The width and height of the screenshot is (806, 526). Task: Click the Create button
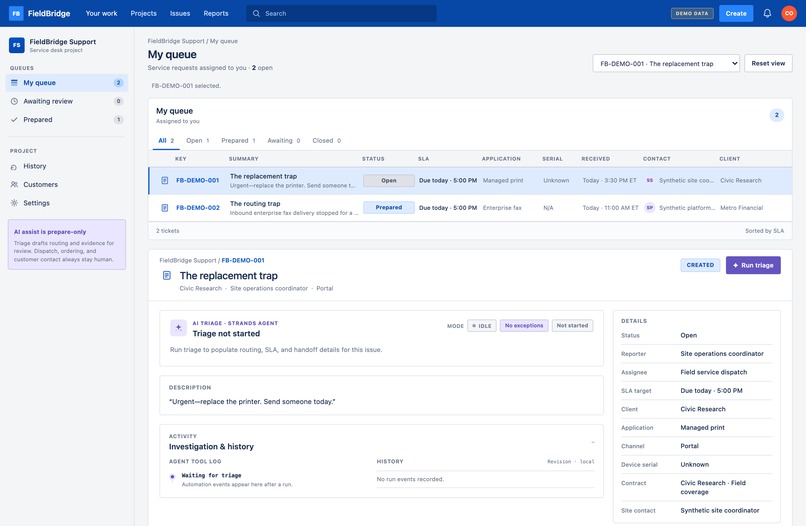click(736, 13)
